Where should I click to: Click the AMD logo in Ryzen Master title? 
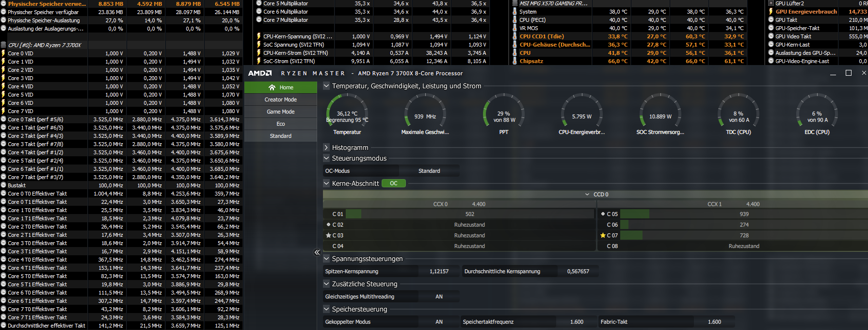click(260, 73)
